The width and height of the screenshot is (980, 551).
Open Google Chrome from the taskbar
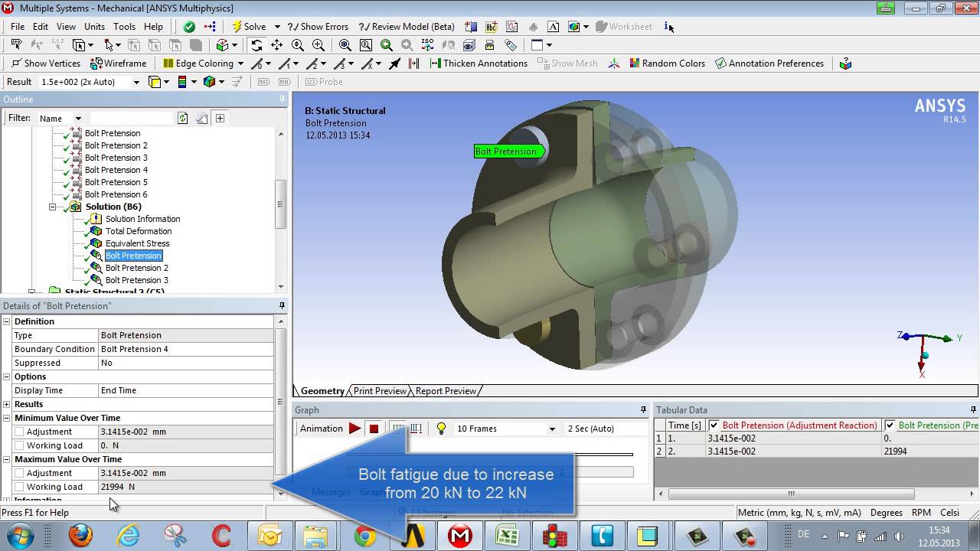pos(365,536)
